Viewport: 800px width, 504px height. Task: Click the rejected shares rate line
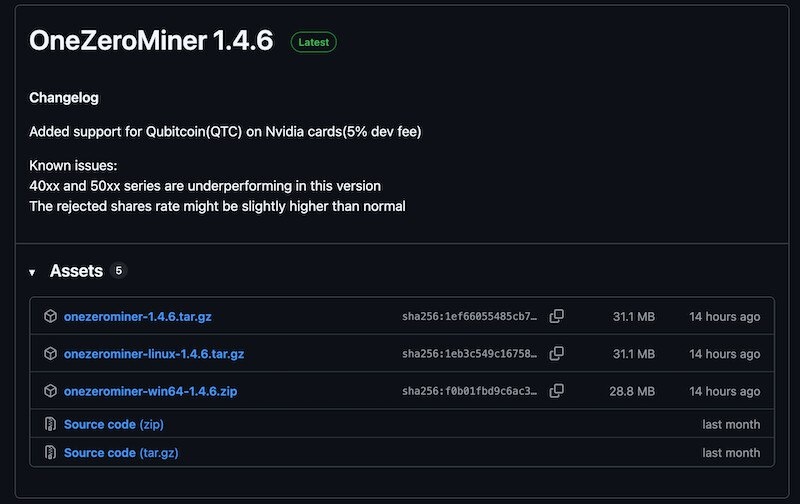pyautogui.click(x=217, y=206)
